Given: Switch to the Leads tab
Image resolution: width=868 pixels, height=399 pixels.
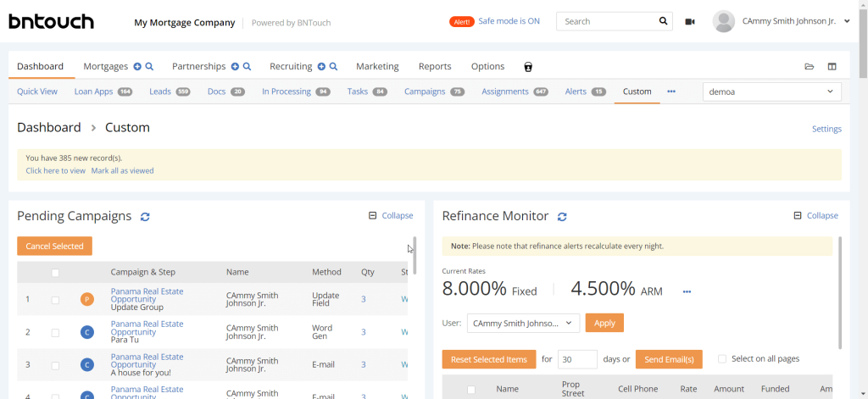Looking at the screenshot, I should [170, 91].
